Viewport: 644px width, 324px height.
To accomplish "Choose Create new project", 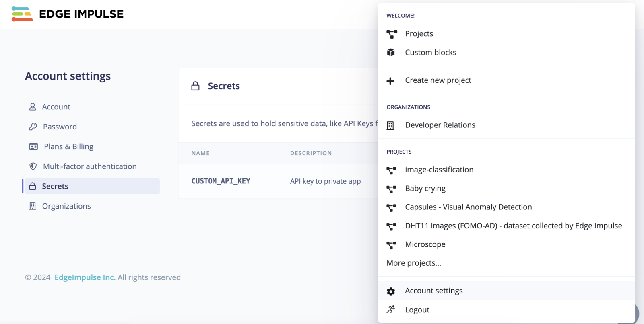I will point(438,80).
